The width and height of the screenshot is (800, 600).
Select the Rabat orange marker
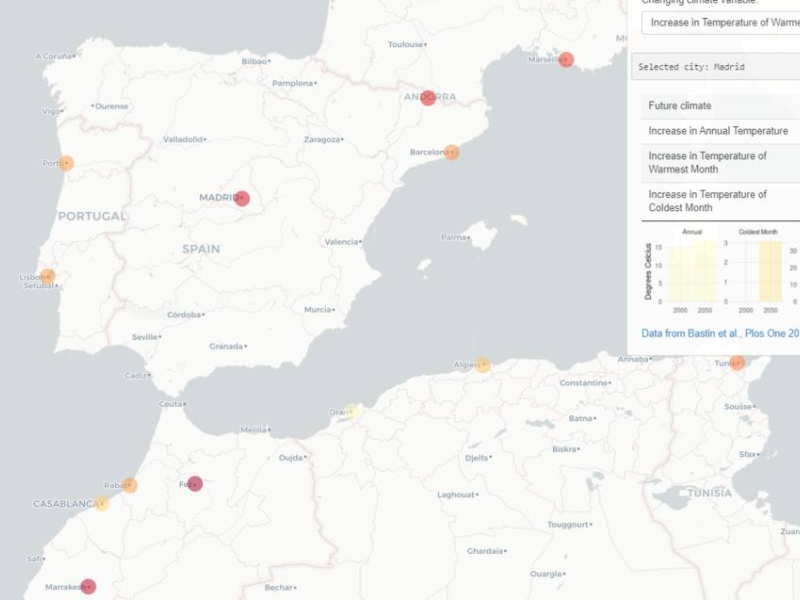(x=130, y=485)
